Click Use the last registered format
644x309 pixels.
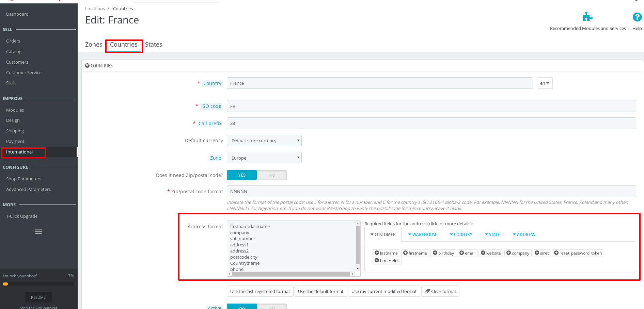coord(260,291)
